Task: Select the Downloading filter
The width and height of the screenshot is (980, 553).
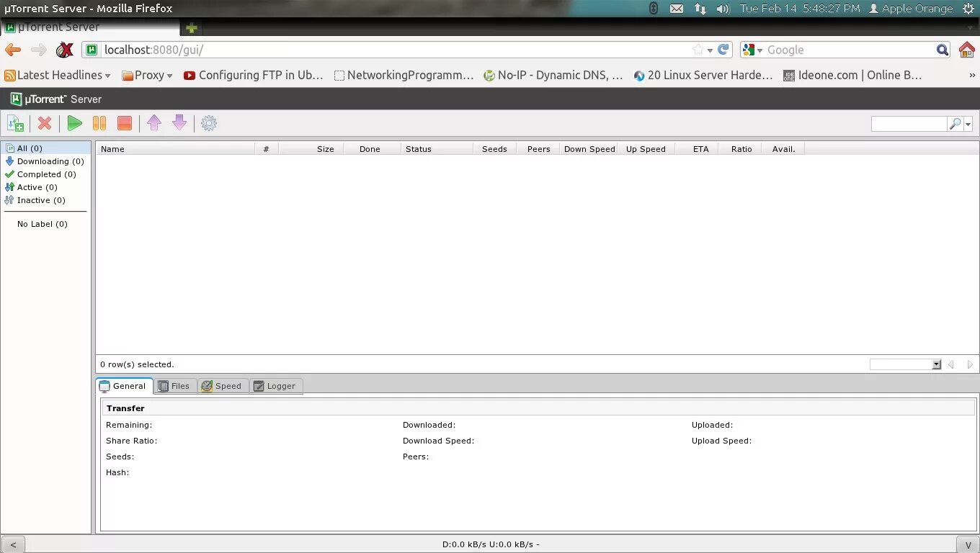Action: 48,161
